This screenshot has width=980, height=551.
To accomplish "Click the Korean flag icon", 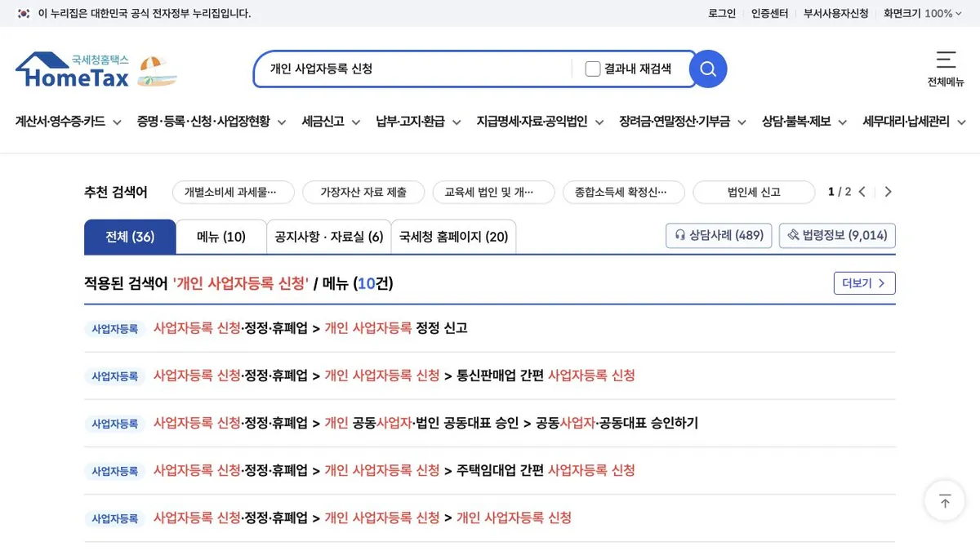I will pyautogui.click(x=24, y=13).
